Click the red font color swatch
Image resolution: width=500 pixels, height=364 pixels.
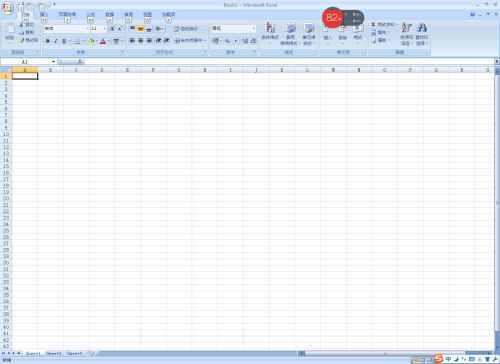[x=103, y=41]
